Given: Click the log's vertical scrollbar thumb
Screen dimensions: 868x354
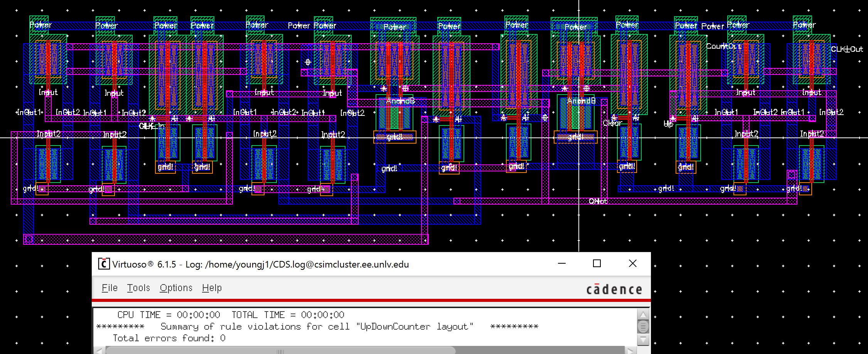Looking at the screenshot, I should (x=643, y=327).
